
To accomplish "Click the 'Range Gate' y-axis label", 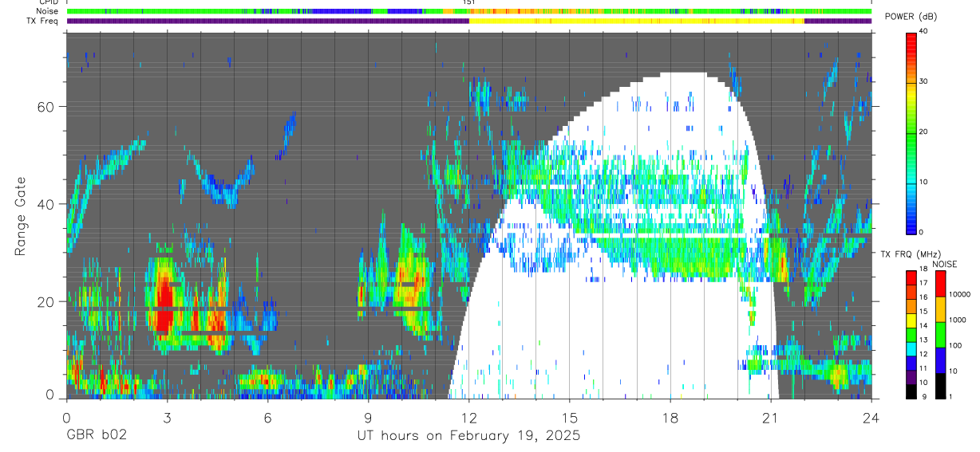I will 21,216.
